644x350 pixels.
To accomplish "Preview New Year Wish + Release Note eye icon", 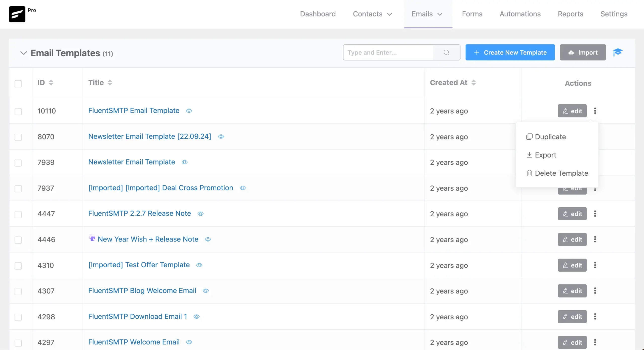I will tap(208, 239).
